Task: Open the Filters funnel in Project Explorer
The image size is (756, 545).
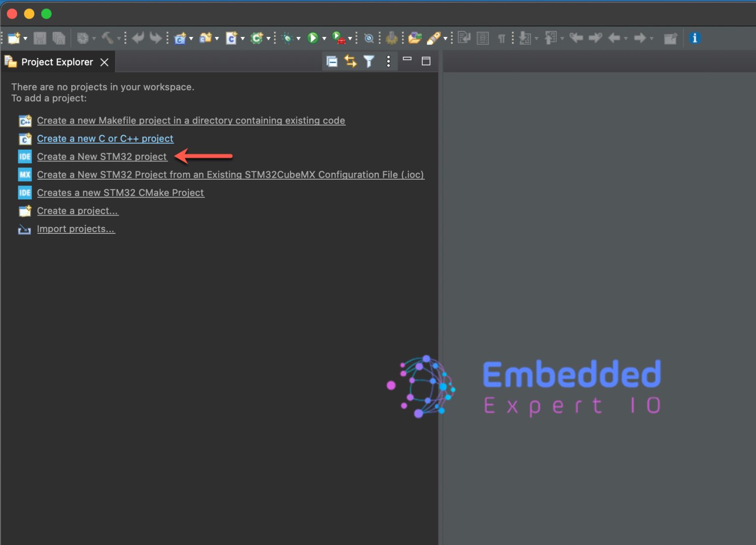Action: (369, 61)
